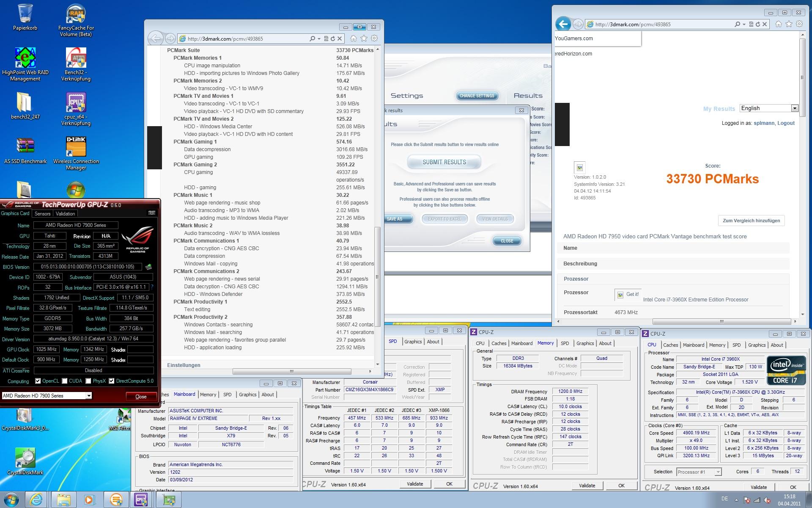
Task: Expand search dropdown arrow in right IE address bar
Action: pos(743,24)
